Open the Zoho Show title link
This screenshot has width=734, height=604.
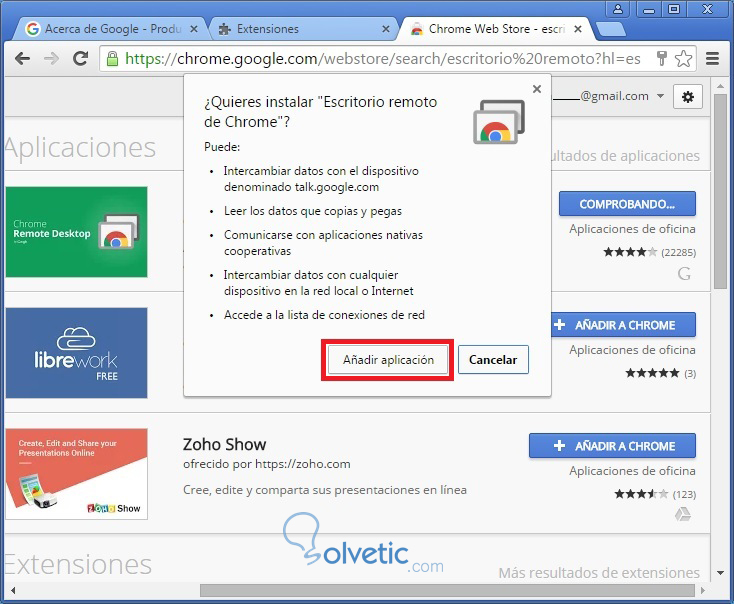coord(224,444)
